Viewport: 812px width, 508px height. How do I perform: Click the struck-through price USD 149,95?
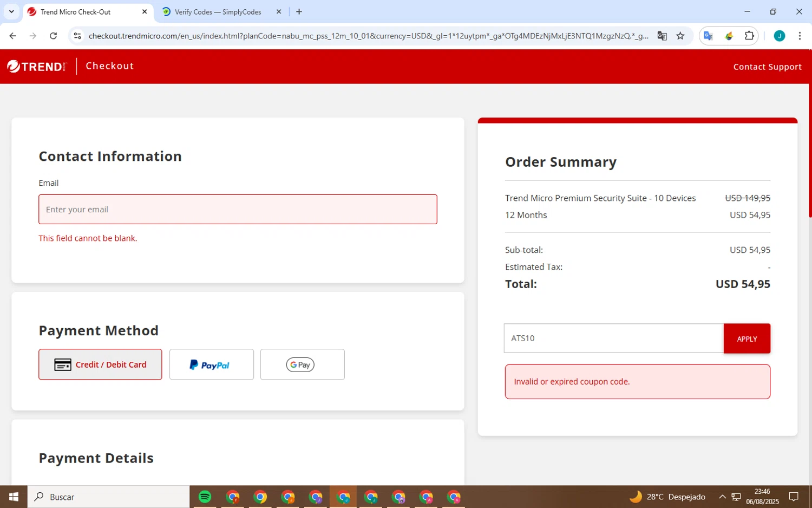pos(748,198)
